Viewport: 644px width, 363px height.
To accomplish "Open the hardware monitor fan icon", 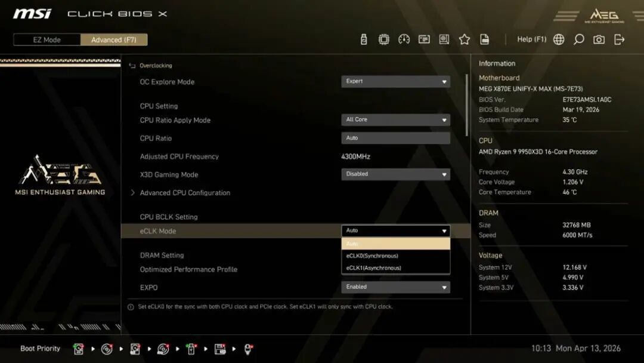I will pos(444,39).
